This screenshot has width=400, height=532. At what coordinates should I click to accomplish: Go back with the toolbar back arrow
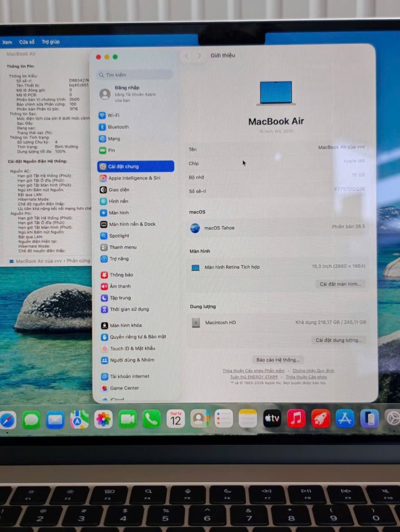click(186, 56)
